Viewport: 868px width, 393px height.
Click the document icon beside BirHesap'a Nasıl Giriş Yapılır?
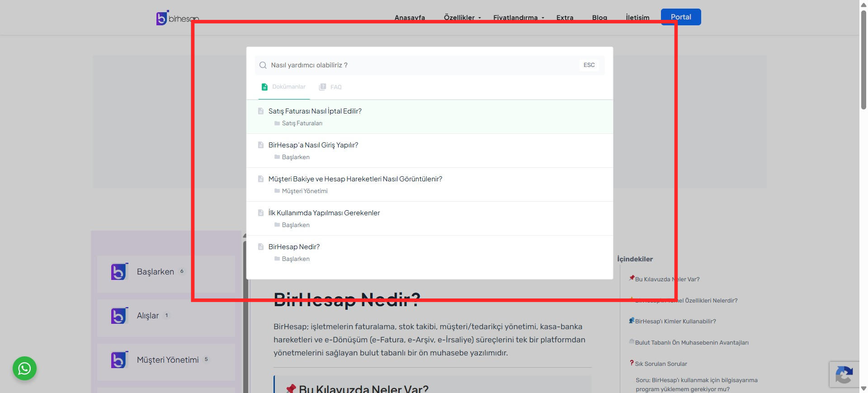(x=261, y=145)
